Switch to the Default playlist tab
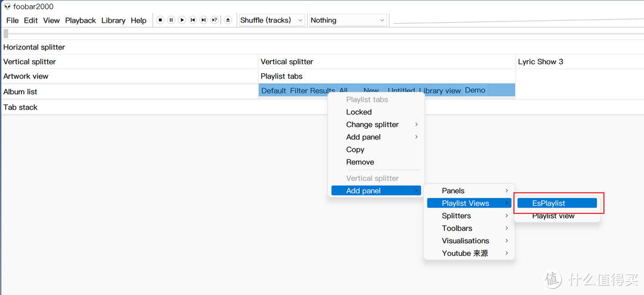Viewport: 644px width, 295px height. 274,91
